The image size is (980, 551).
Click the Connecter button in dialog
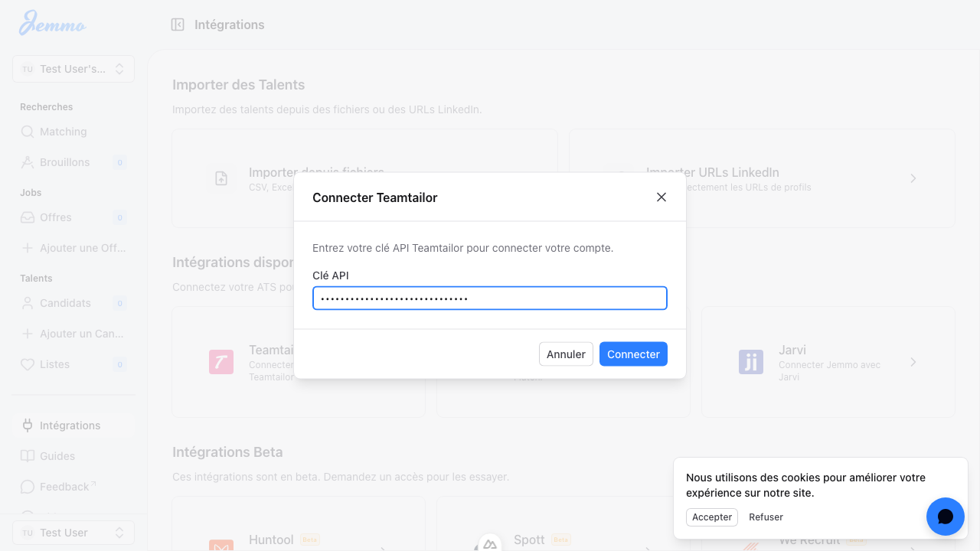(x=633, y=354)
